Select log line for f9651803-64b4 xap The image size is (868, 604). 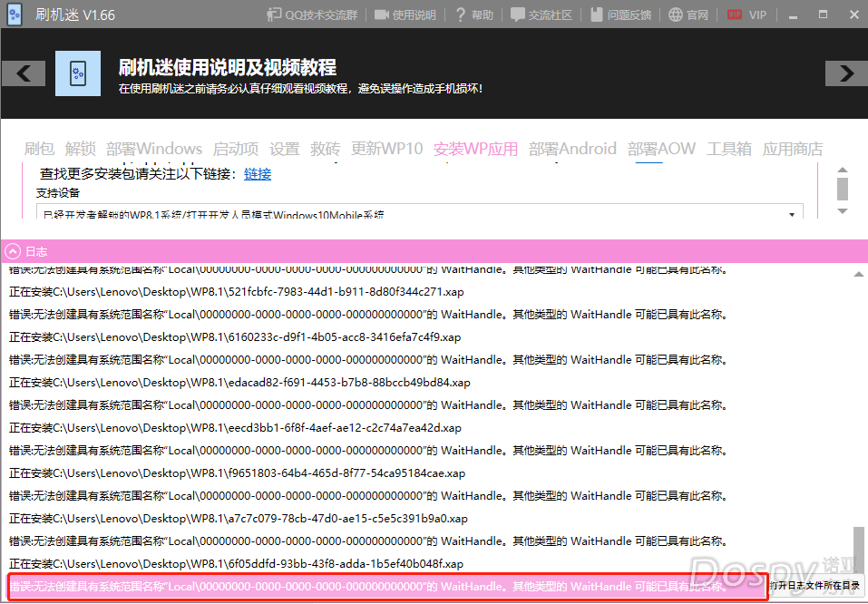[238, 473]
